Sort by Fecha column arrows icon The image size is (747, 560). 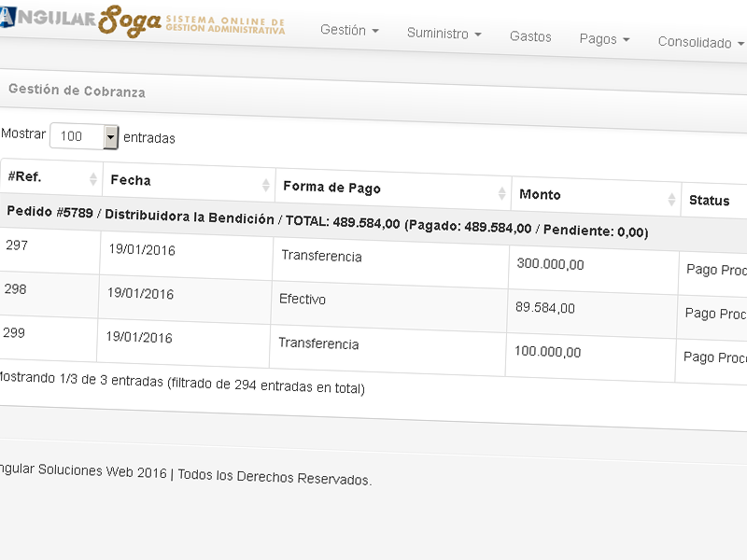coord(265,183)
